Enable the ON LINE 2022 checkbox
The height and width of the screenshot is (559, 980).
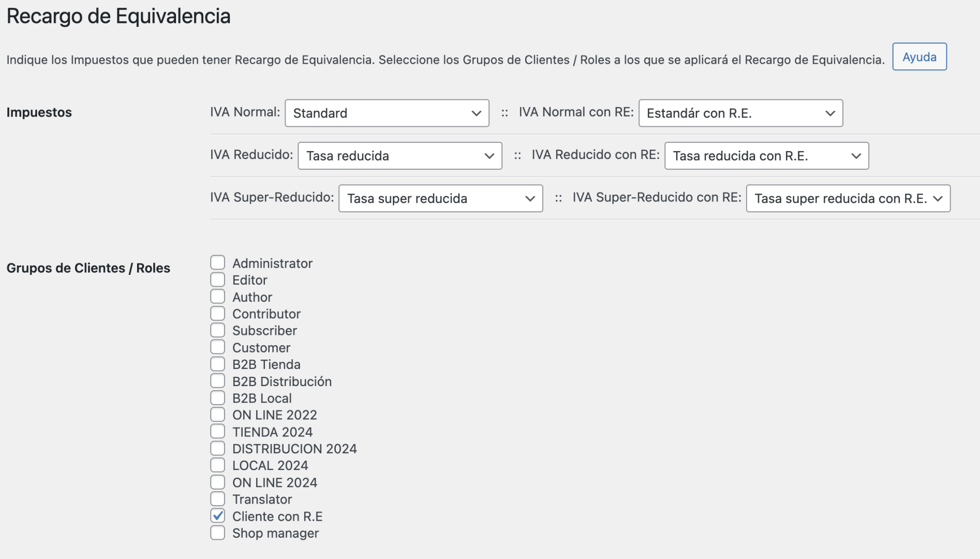pos(218,415)
